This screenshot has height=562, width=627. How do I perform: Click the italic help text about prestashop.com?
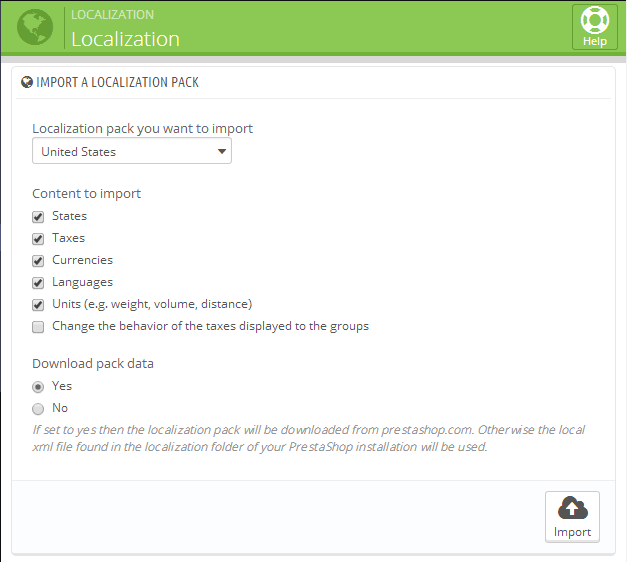[308, 438]
